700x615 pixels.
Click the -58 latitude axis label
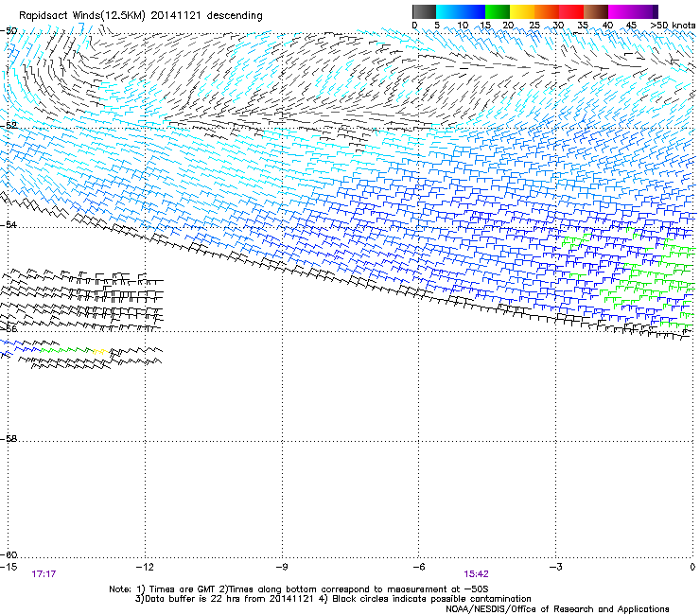coord(9,439)
